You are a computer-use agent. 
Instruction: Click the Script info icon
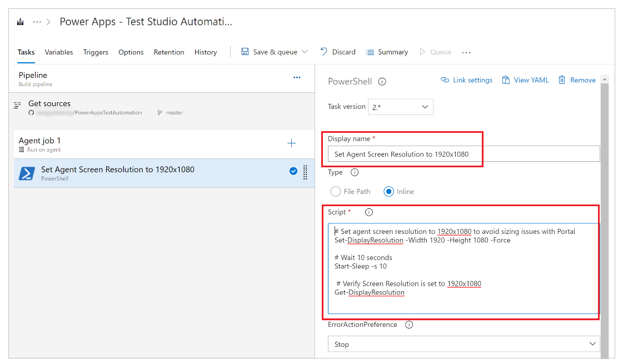[x=368, y=212]
